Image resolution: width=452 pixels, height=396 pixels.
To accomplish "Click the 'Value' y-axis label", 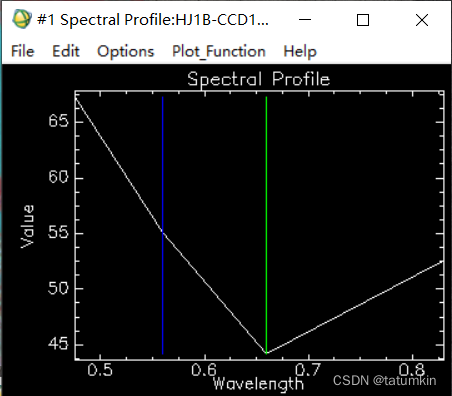I will pyautogui.click(x=27, y=226).
